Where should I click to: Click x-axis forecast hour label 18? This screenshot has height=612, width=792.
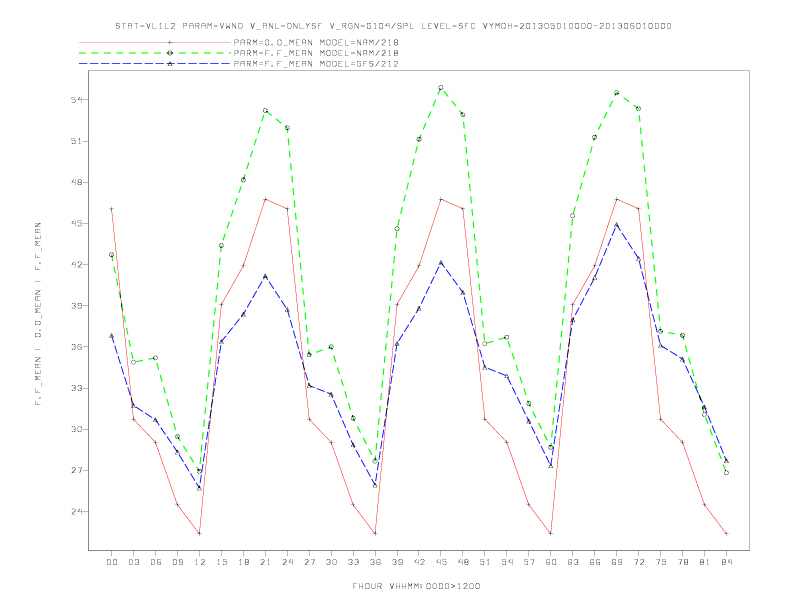pos(243,562)
